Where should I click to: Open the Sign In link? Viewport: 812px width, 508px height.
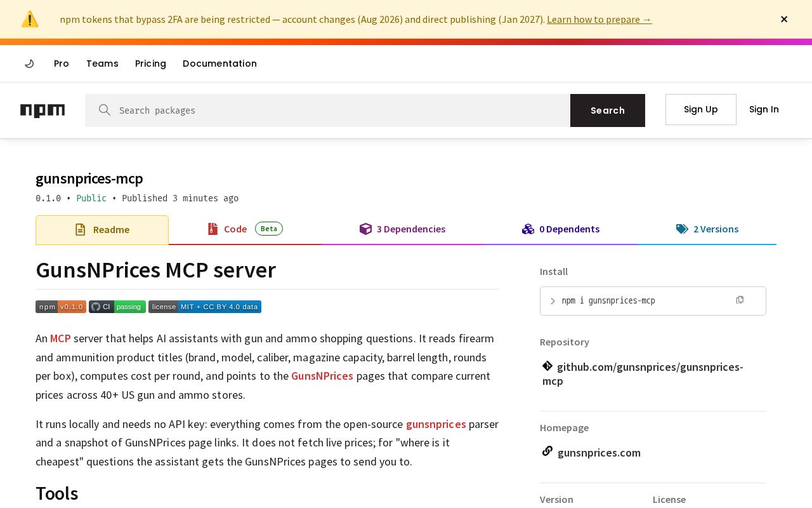[764, 109]
